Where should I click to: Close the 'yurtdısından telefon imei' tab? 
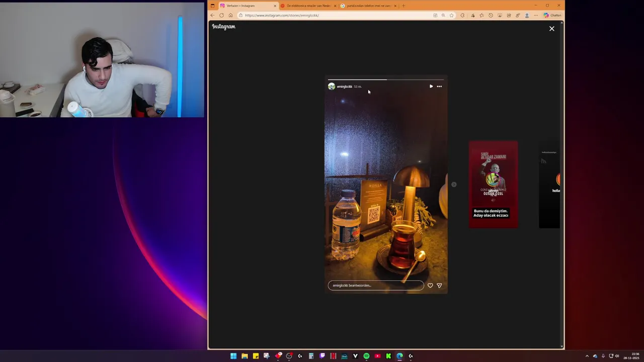(x=395, y=6)
